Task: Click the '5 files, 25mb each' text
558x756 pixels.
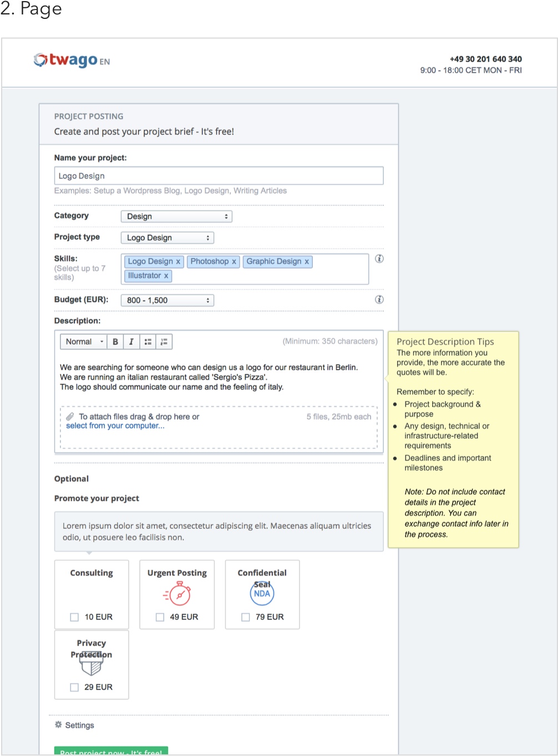Action: tap(339, 417)
